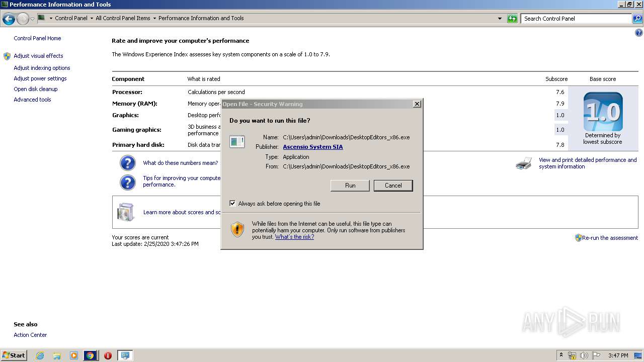The width and height of the screenshot is (644, 362).
Task: Click the Forward navigation arrow
Action: pos(23,19)
